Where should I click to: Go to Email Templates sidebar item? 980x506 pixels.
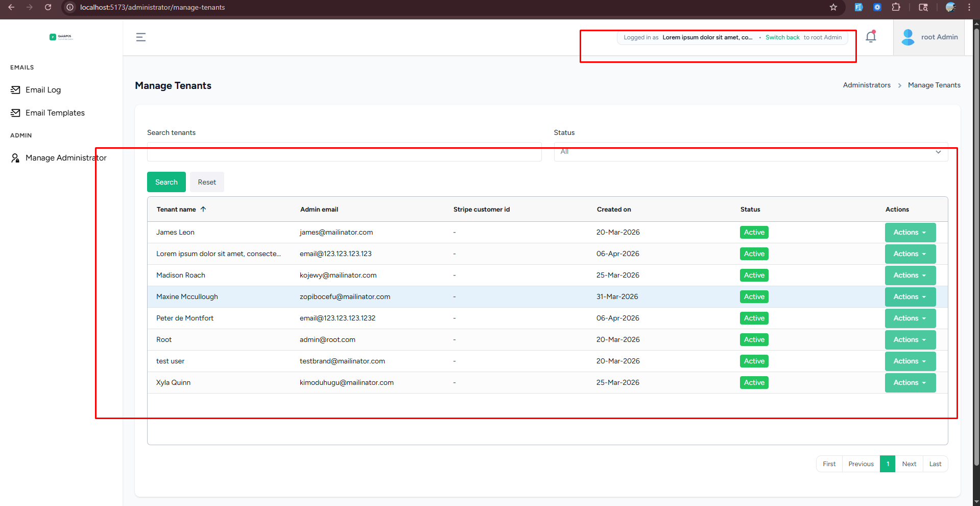tap(55, 113)
